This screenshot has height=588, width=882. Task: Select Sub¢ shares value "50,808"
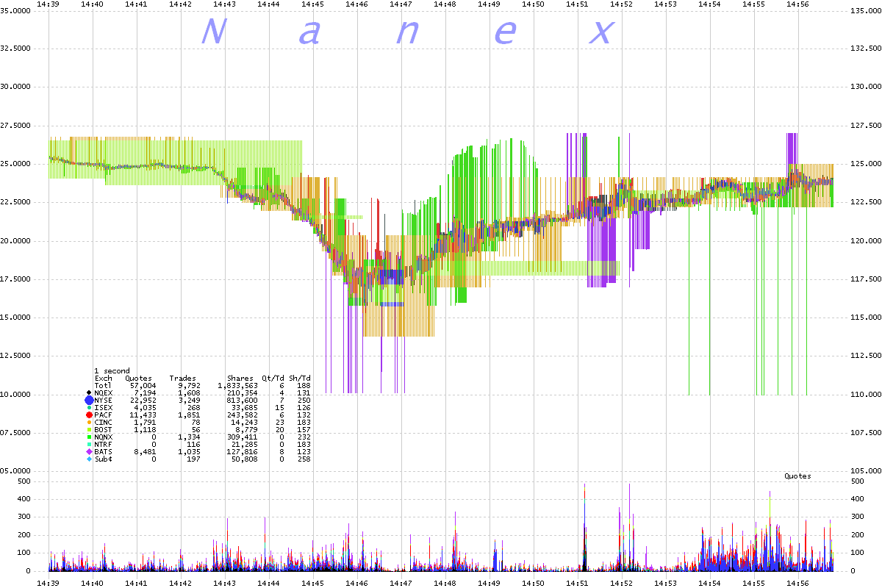point(245,459)
